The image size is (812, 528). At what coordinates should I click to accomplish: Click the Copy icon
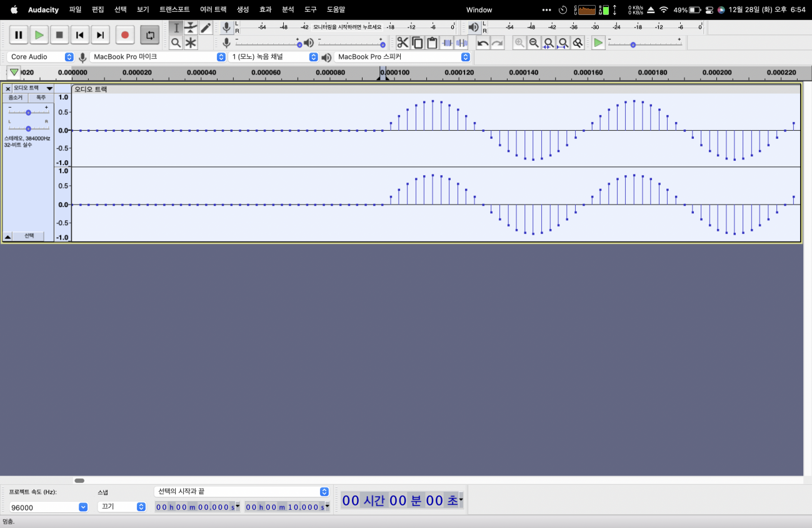[417, 43]
